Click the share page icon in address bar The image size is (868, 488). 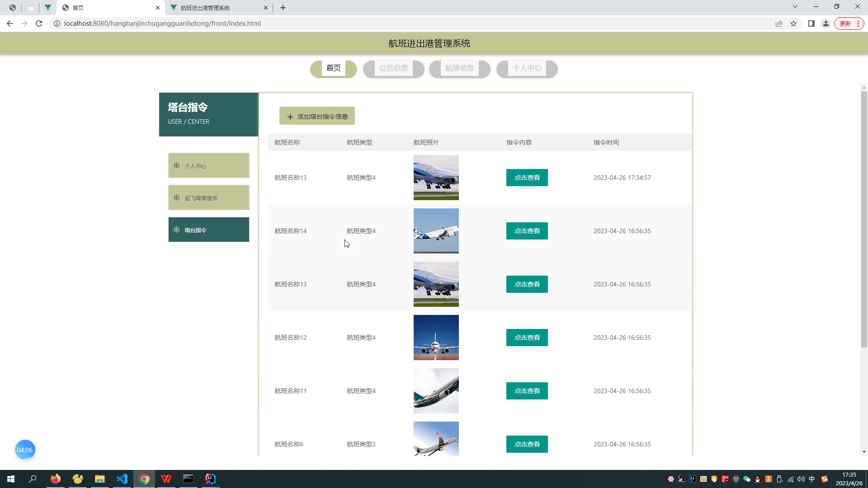[779, 23]
